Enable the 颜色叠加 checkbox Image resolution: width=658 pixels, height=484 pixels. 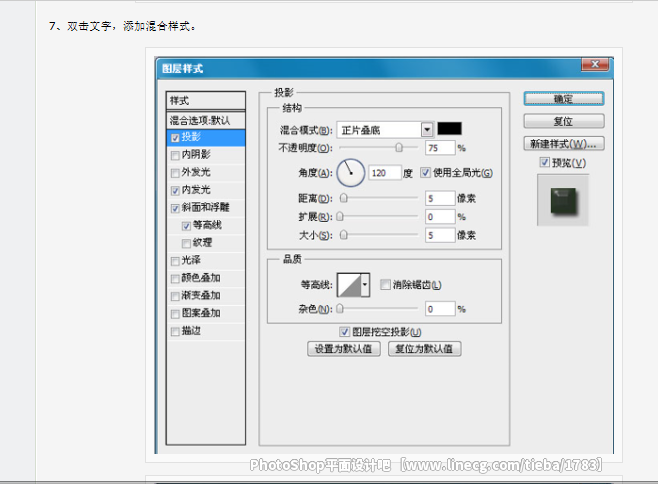coord(175,279)
